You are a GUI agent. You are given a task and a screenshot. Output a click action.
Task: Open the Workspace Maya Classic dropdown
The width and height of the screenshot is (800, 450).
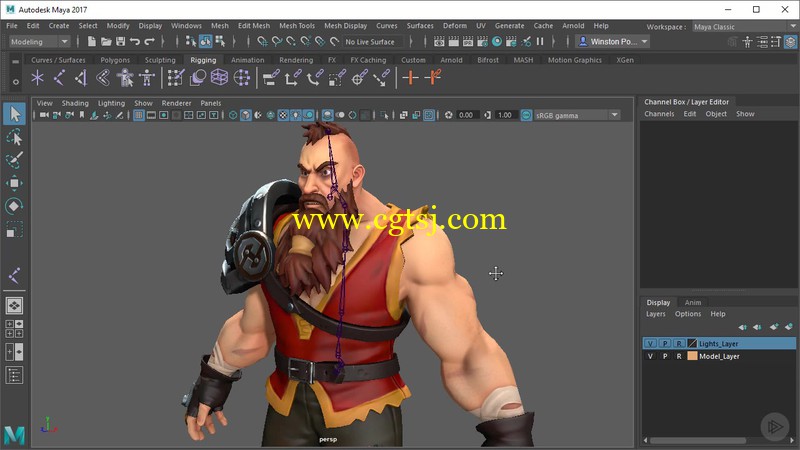coord(744,27)
